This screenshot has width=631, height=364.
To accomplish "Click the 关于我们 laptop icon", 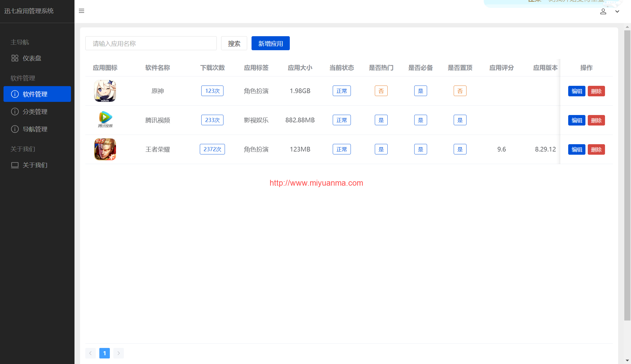I will click(15, 165).
